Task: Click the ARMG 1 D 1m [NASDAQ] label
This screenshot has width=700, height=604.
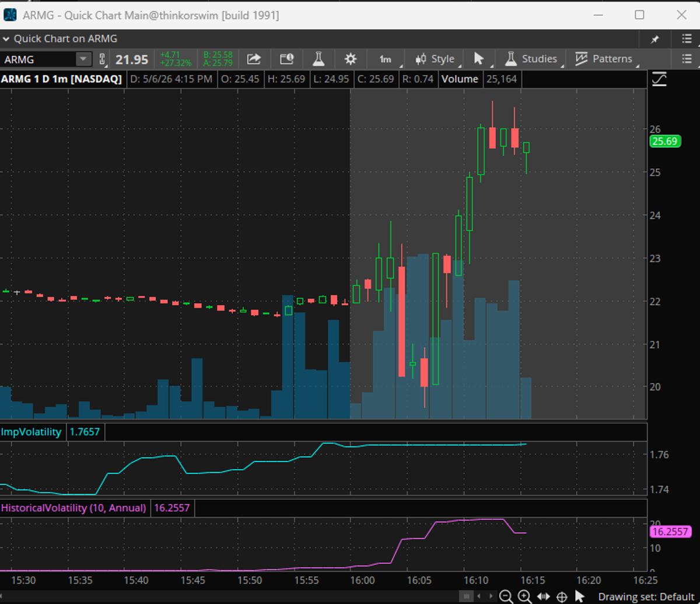Action: (61, 79)
